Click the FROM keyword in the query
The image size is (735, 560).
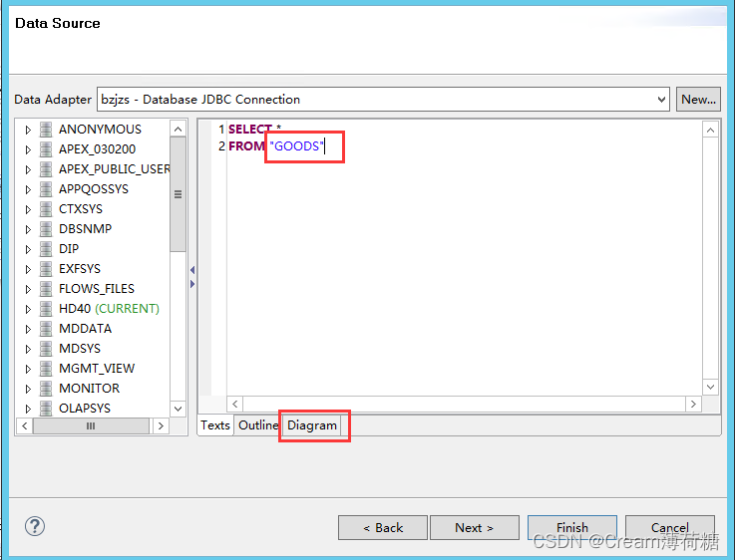point(246,146)
